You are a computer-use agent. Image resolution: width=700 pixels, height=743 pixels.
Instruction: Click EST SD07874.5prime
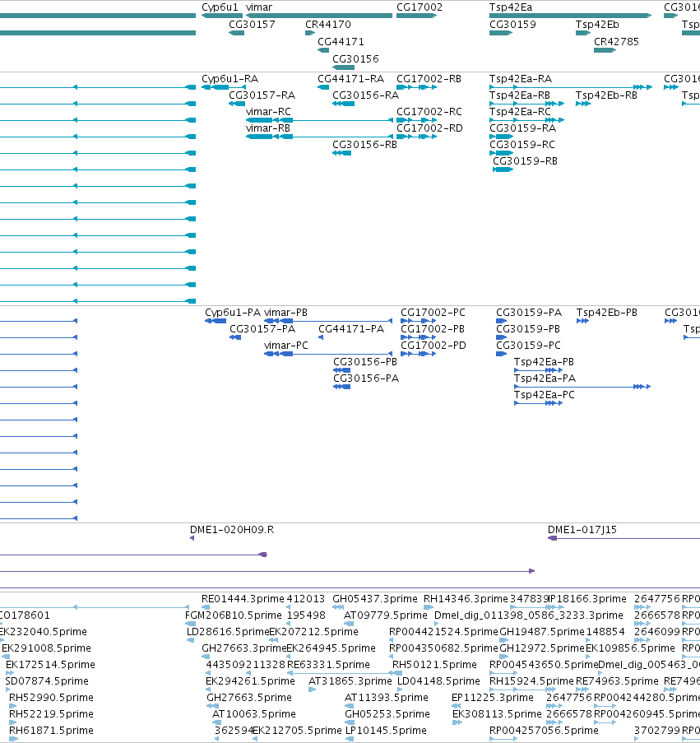click(47, 681)
